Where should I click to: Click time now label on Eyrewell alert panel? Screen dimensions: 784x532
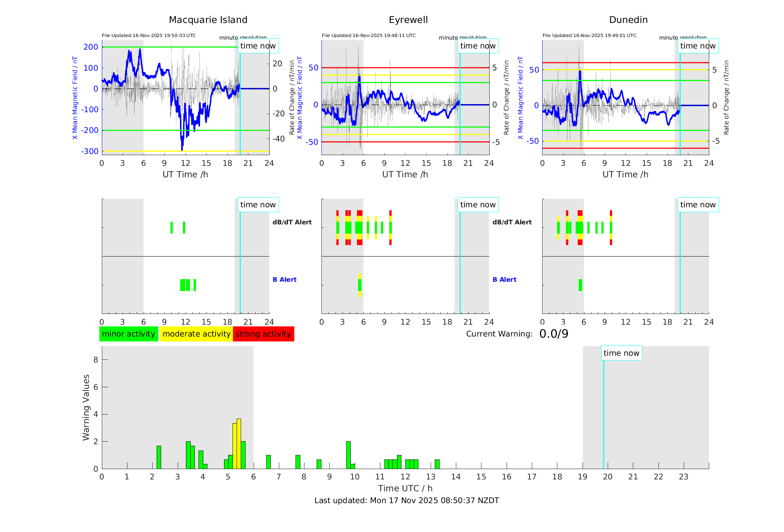[478, 205]
